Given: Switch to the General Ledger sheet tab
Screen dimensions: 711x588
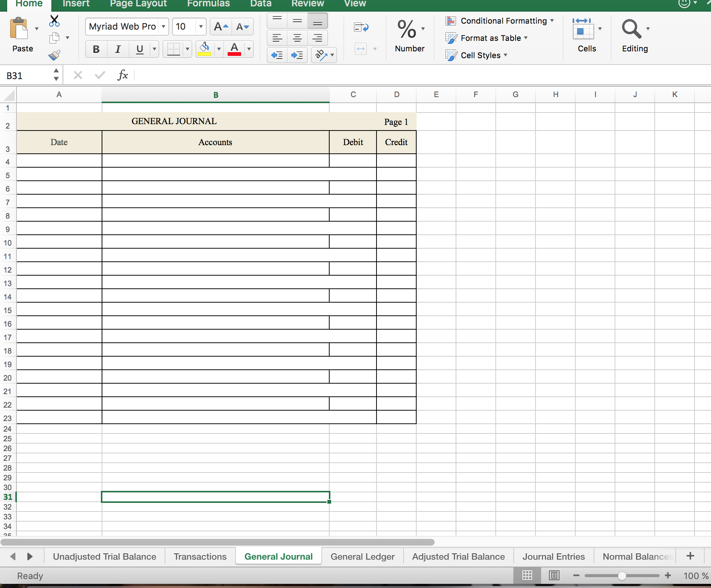Looking at the screenshot, I should tap(362, 556).
